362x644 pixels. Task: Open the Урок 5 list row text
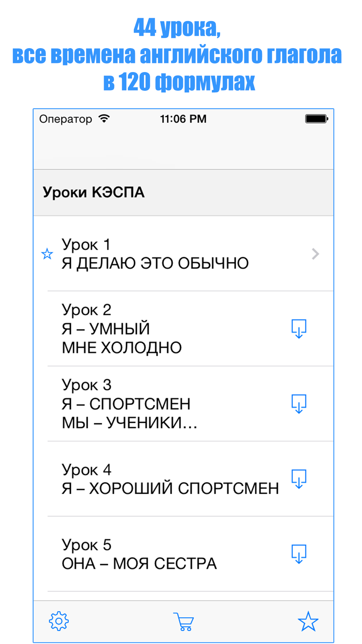click(x=139, y=554)
